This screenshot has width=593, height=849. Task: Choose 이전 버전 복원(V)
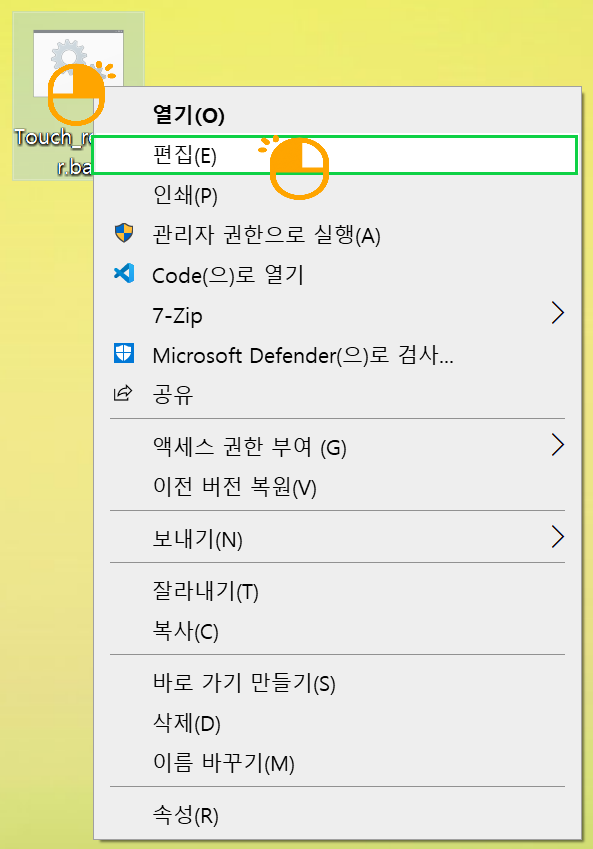[234, 487]
